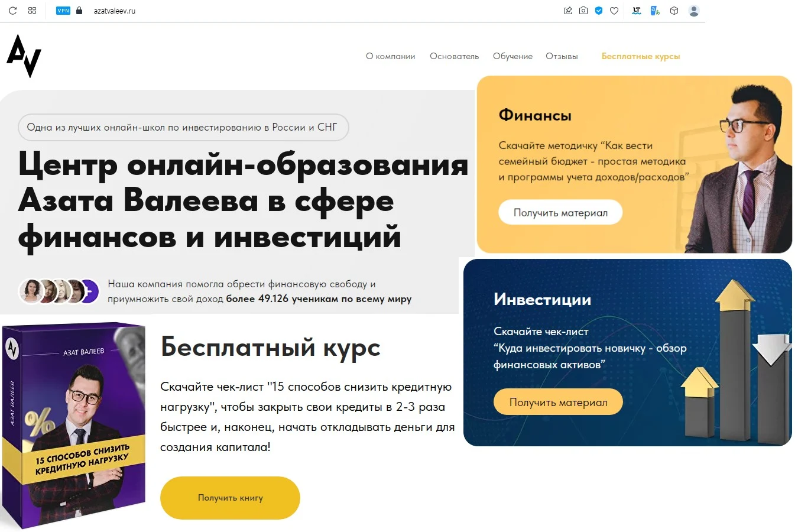Image resolution: width=798 pixels, height=532 pixels.
Task: Open the extensions cube icon
Action: [674, 11]
